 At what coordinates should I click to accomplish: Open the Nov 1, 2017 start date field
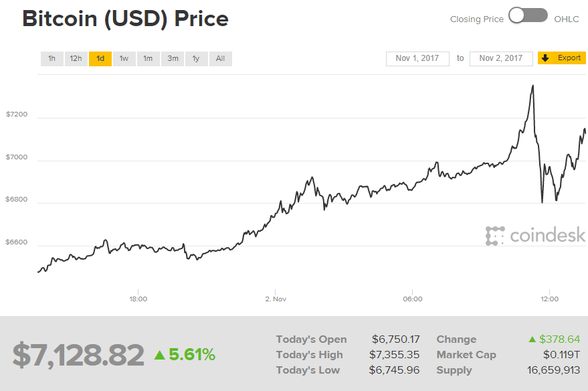pos(417,58)
